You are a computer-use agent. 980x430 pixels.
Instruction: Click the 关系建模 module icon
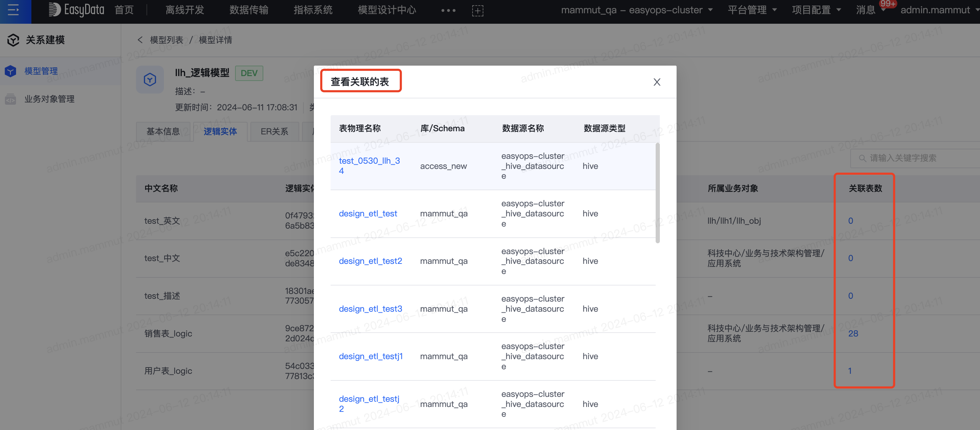pyautogui.click(x=13, y=39)
